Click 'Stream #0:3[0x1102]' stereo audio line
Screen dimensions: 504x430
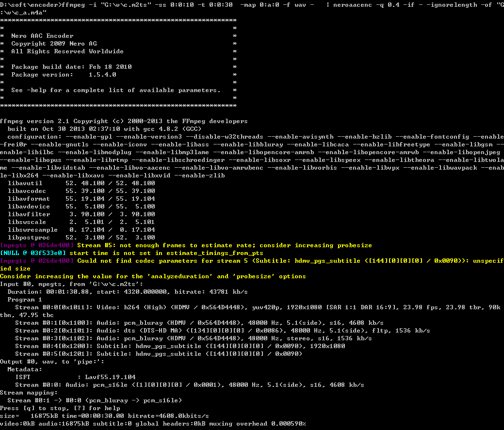pyautogui.click(x=194, y=338)
